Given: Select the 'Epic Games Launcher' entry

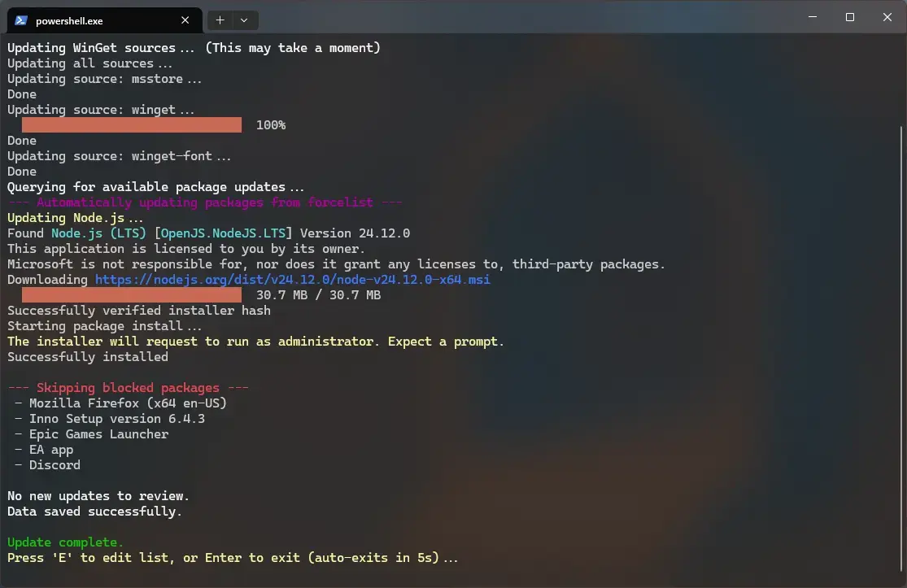Looking at the screenshot, I should click(98, 433).
